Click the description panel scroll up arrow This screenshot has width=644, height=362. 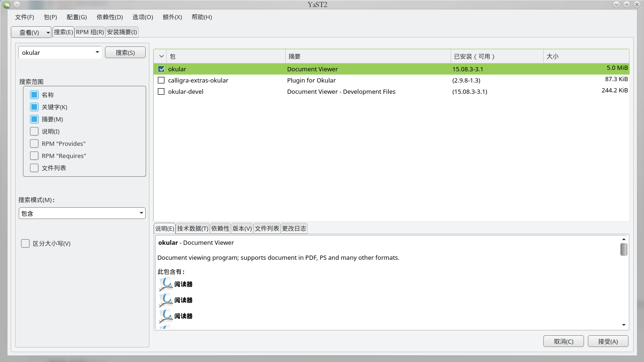pyautogui.click(x=624, y=239)
